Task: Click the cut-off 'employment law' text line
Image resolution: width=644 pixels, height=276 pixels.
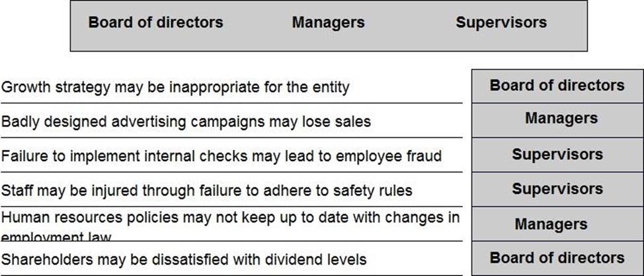Action: click(x=56, y=236)
